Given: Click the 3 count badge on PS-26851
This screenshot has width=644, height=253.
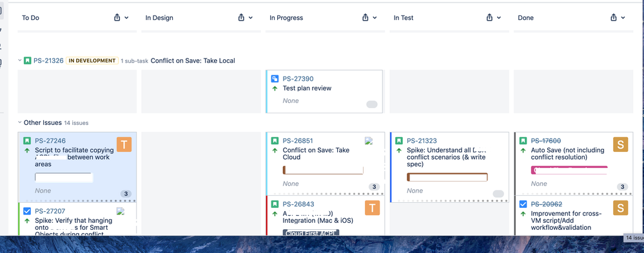Looking at the screenshot, I should point(373,187).
